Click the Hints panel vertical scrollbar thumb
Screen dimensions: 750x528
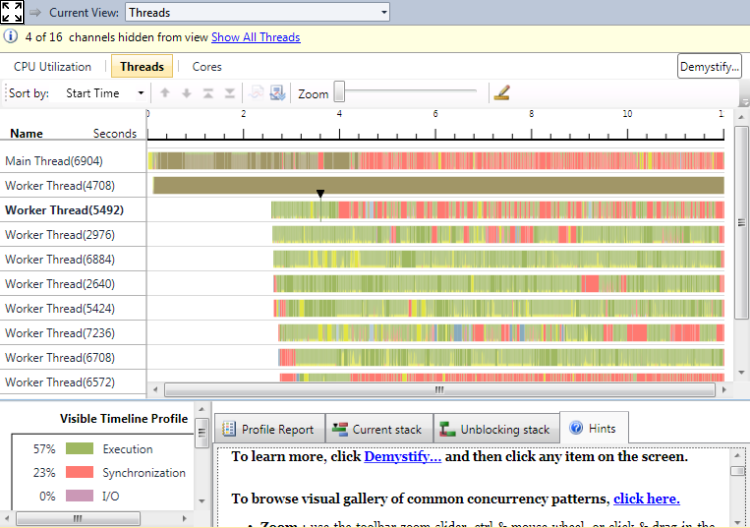737,471
